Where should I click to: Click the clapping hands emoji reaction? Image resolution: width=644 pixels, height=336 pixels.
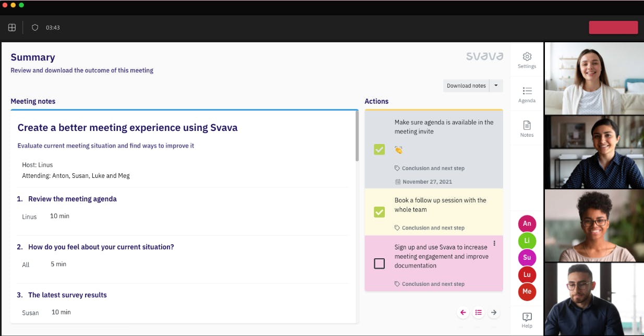click(x=399, y=150)
